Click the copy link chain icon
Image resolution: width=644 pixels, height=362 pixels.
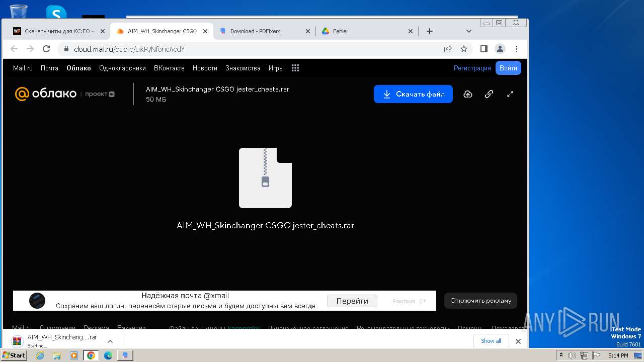[489, 94]
